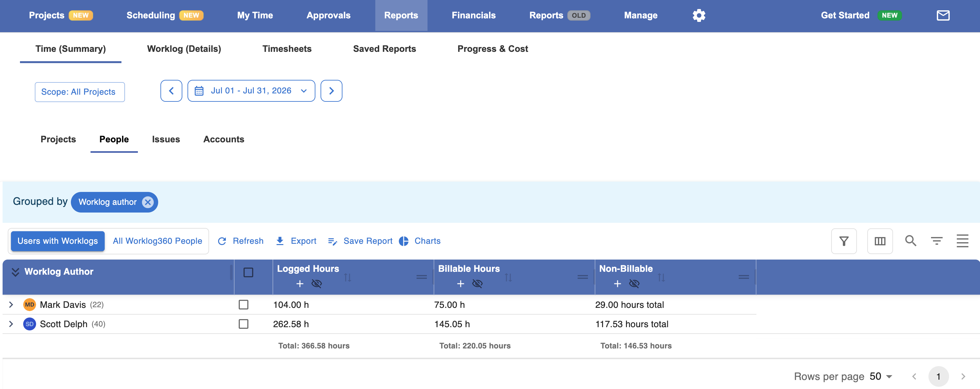980x389 pixels.
Task: Click the Logged Hours column drag handle
Action: [x=421, y=277]
